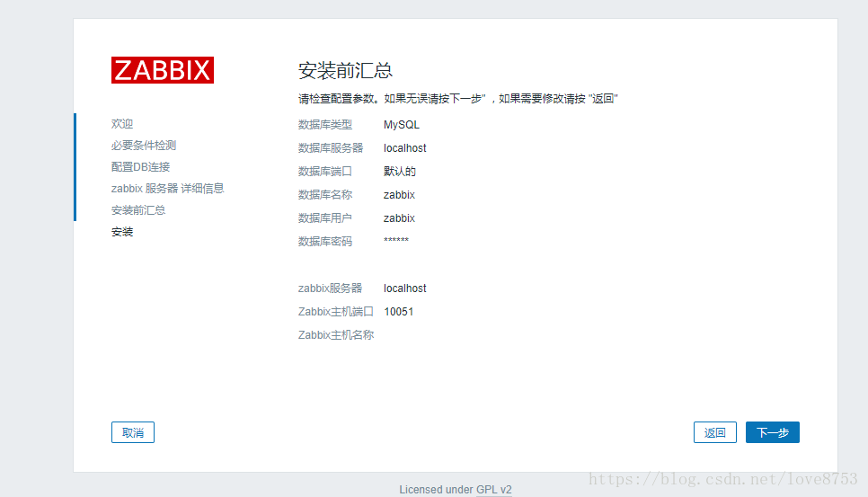Click the 数据库服务器 label

(331, 148)
